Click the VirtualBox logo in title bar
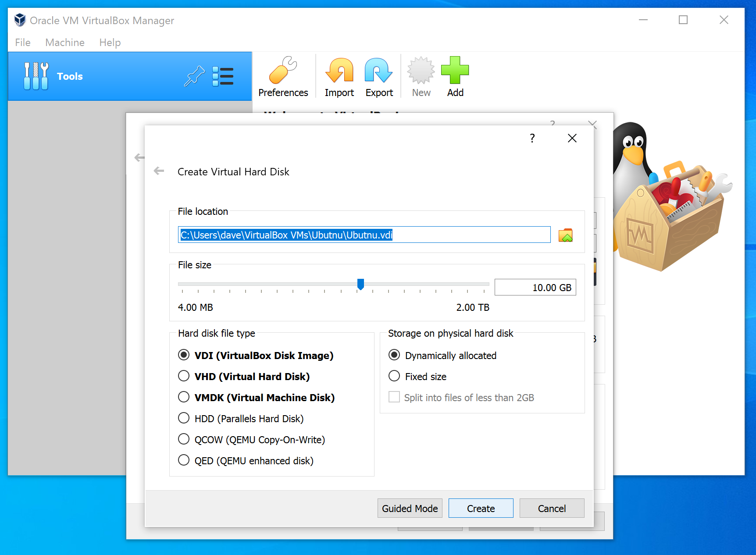 (x=20, y=20)
